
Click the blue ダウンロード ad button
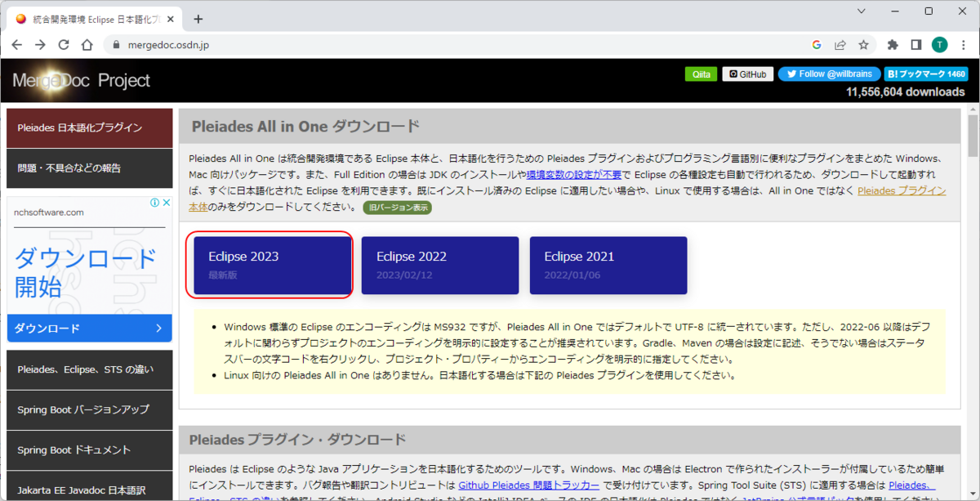90,329
